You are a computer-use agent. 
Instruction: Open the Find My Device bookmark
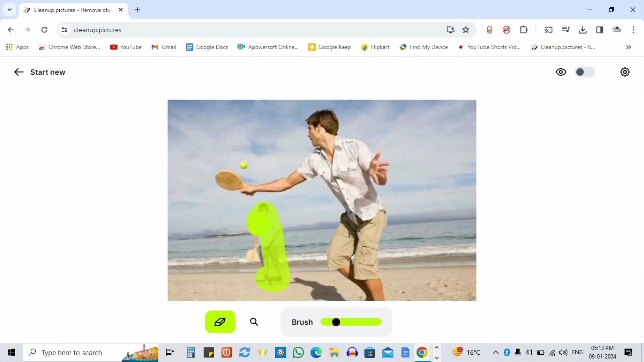424,47
